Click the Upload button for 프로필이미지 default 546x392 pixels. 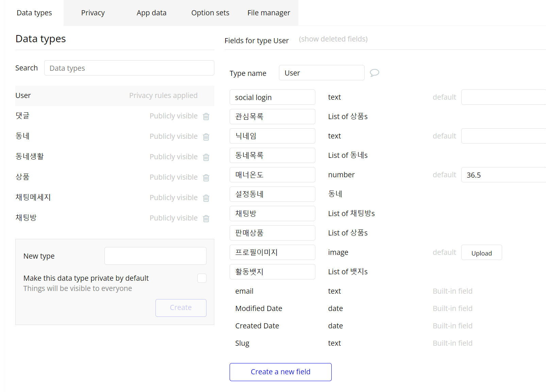coord(482,252)
